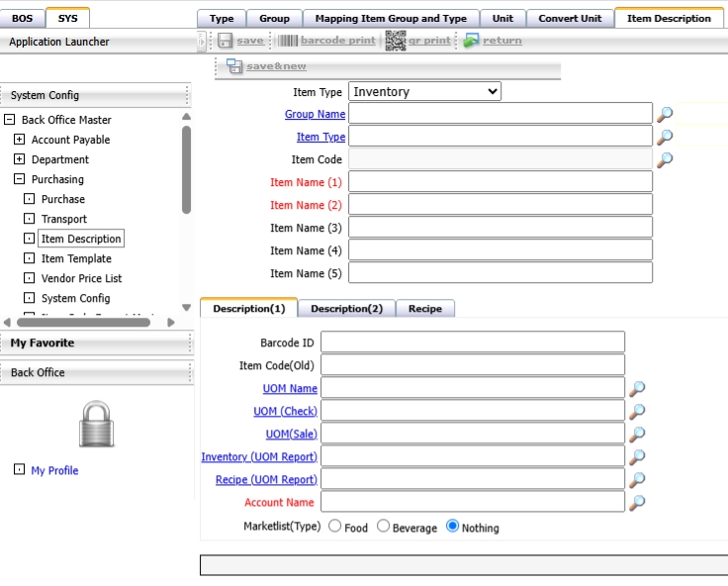728x586 pixels.
Task: Open the My Profile link
Action: [x=54, y=470]
